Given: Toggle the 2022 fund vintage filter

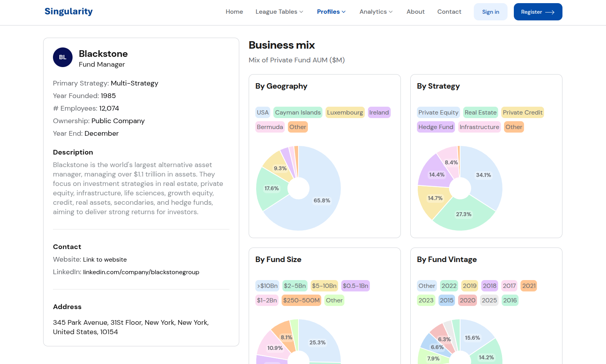Looking at the screenshot, I should [x=449, y=286].
